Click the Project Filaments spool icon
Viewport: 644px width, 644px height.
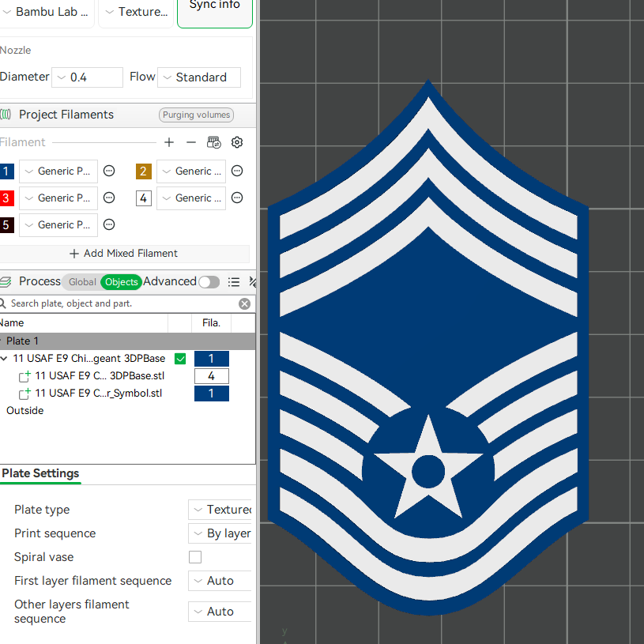pos(6,115)
